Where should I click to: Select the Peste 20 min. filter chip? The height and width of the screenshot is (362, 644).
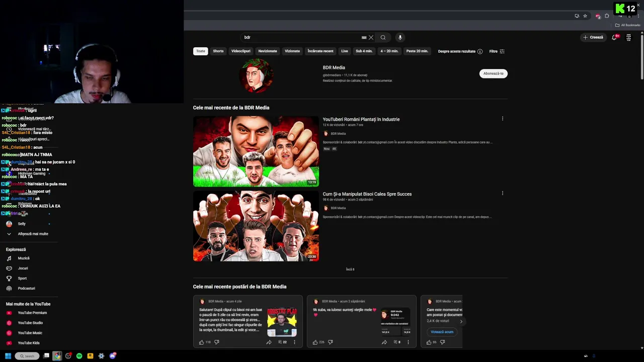[x=417, y=51]
